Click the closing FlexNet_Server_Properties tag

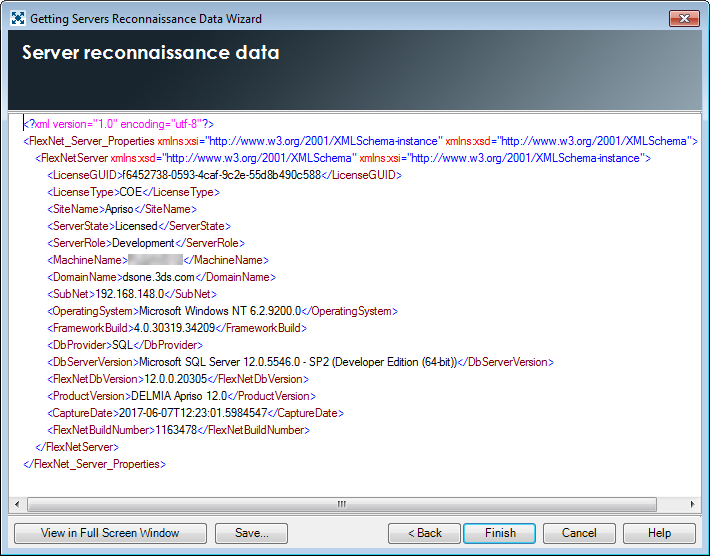coord(95,464)
